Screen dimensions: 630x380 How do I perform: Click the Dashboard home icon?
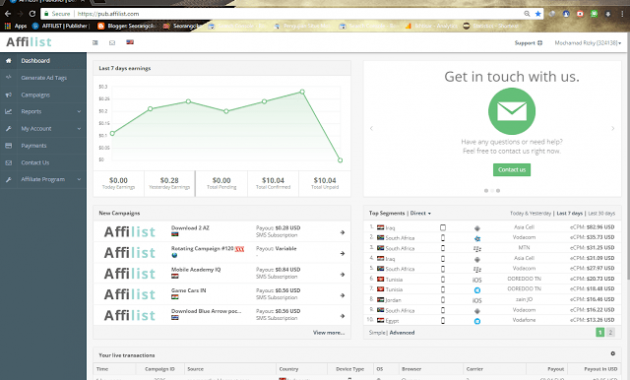[8, 61]
